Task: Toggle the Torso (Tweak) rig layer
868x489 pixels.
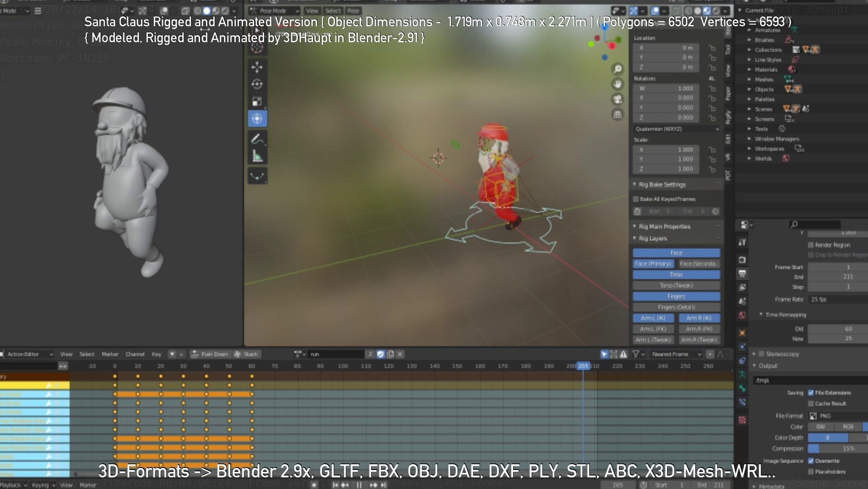Action: click(676, 285)
